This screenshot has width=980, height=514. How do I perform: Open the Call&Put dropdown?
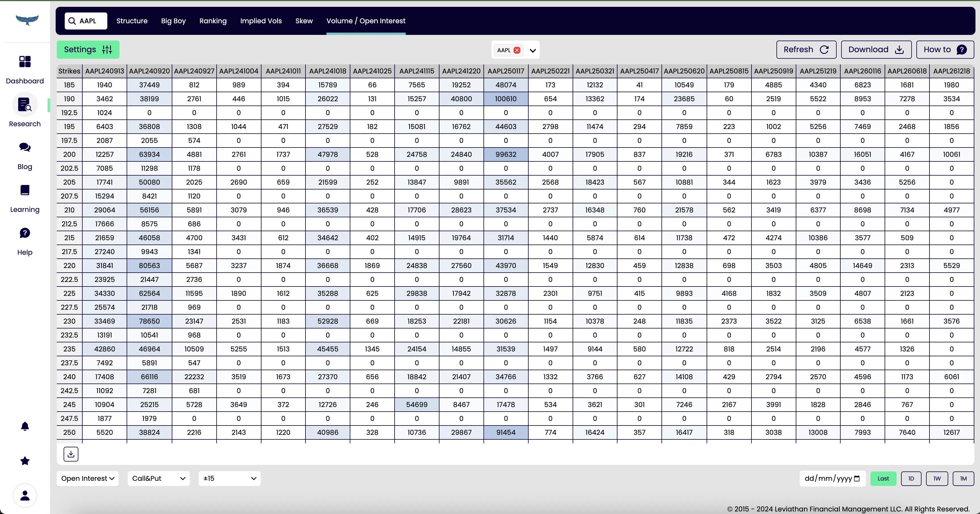(x=158, y=479)
